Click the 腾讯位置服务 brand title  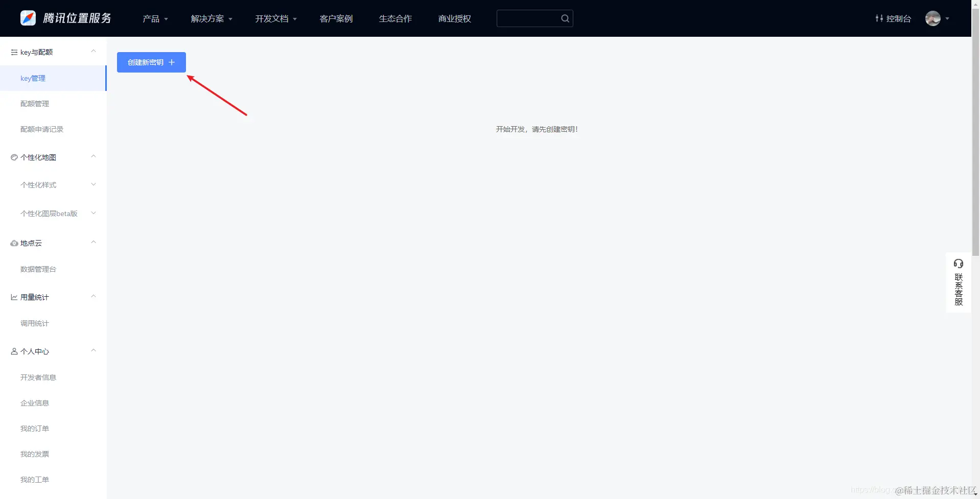click(77, 18)
